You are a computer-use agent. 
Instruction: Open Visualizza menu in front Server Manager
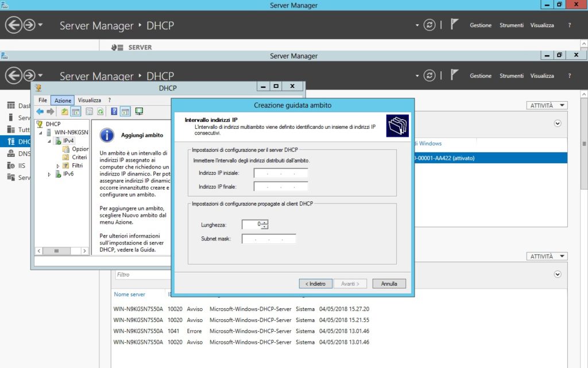pyautogui.click(x=542, y=76)
